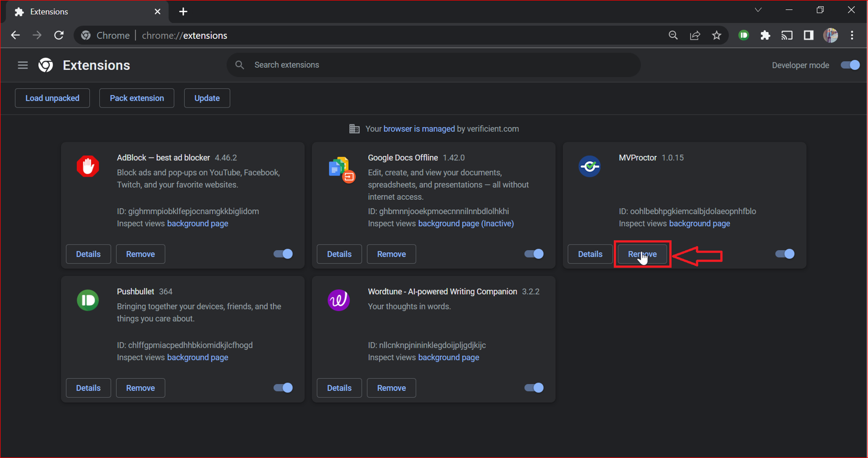Click the Pushbullet green icon
The image size is (868, 458).
click(88, 300)
